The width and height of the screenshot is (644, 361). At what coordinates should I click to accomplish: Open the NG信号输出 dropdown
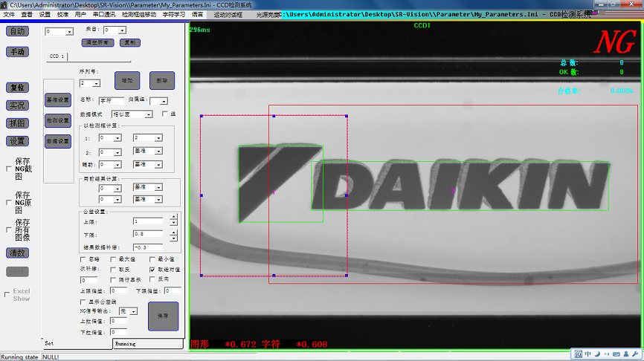[133, 311]
